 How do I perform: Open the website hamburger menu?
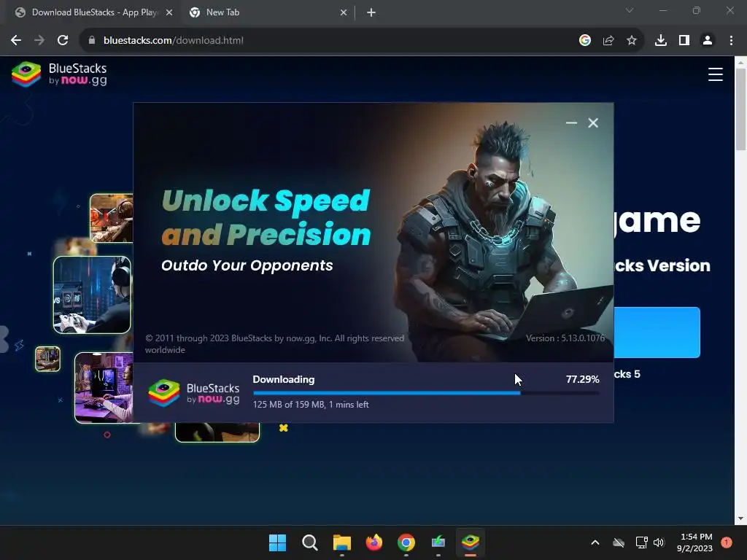[x=715, y=74]
